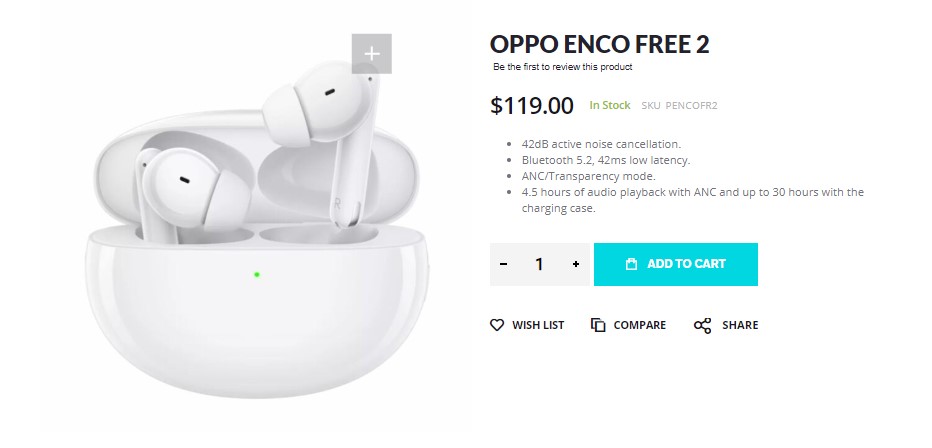Open 'Be the first to review this product'
The width and height of the screenshot is (932, 448).
point(563,67)
